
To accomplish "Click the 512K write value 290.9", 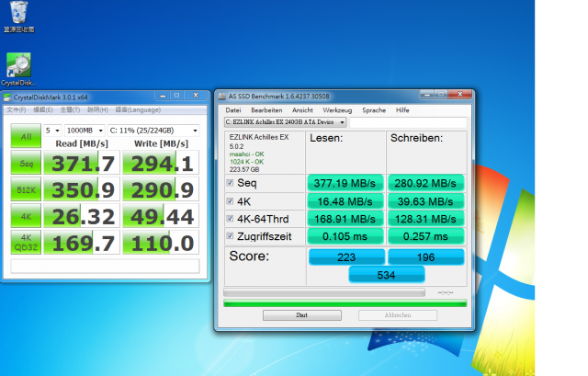I will coord(161,189).
